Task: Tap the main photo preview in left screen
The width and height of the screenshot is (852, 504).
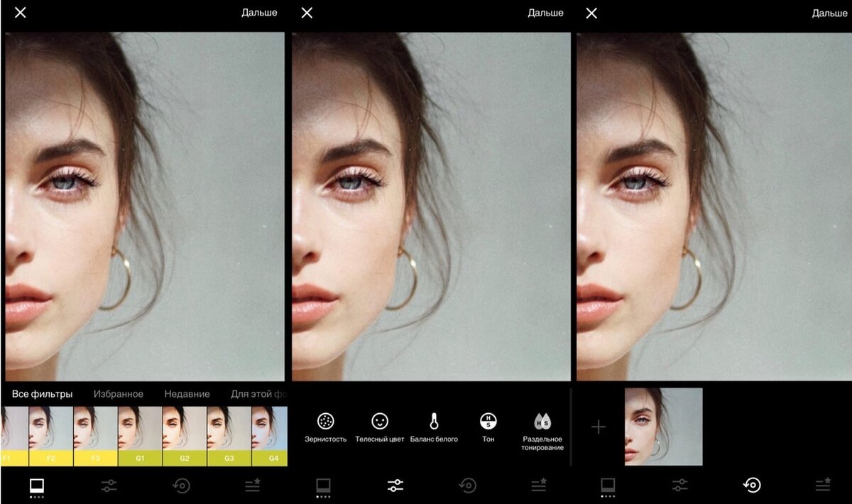Action: [145, 207]
